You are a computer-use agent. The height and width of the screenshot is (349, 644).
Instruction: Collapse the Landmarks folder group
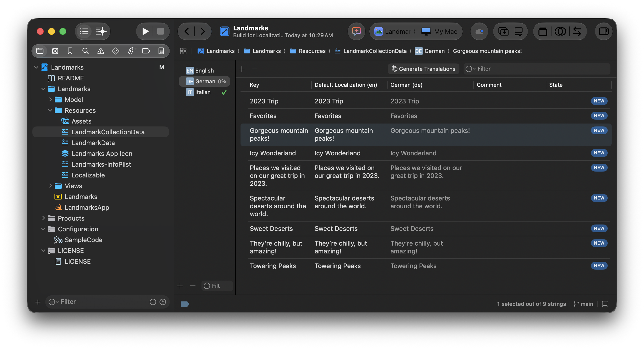coord(43,89)
